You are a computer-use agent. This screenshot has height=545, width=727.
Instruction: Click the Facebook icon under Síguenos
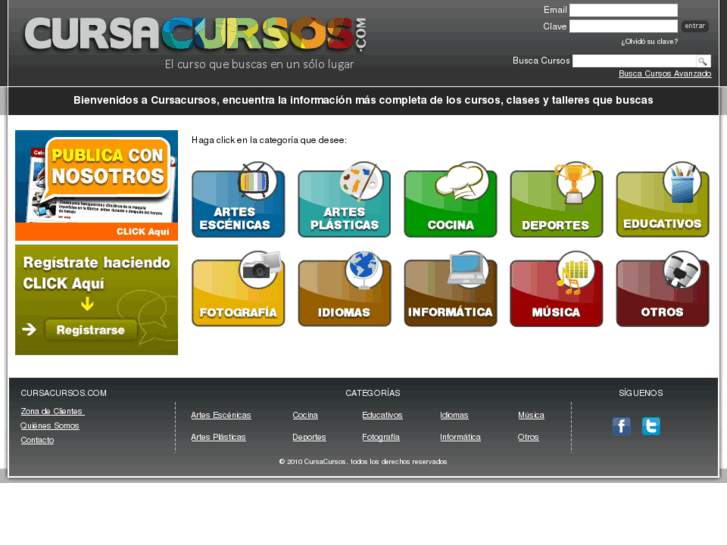pos(621,426)
